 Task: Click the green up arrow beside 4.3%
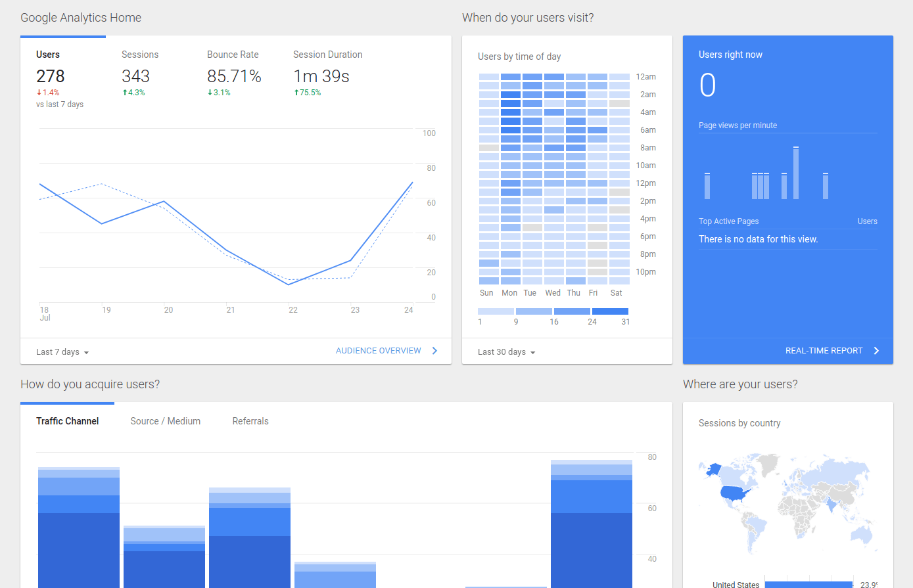coord(125,93)
